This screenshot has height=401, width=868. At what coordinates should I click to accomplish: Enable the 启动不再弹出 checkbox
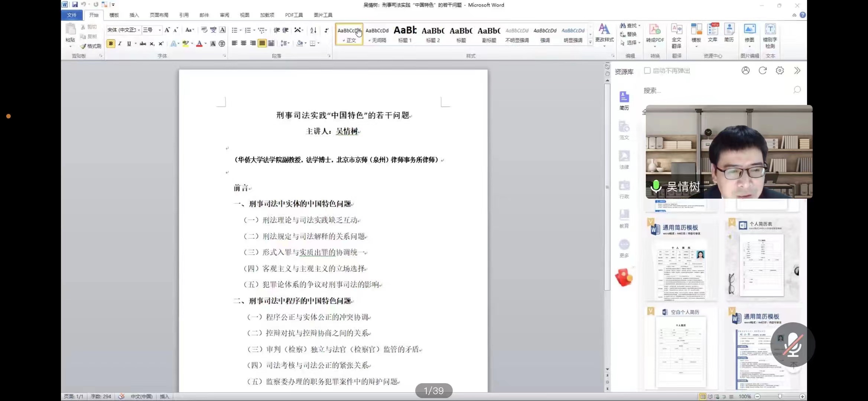pos(647,71)
